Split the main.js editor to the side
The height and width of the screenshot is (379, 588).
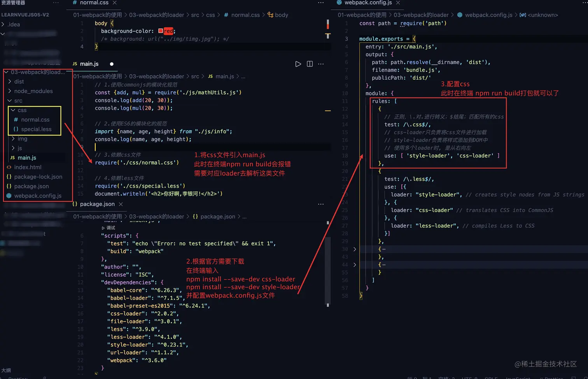[310, 64]
